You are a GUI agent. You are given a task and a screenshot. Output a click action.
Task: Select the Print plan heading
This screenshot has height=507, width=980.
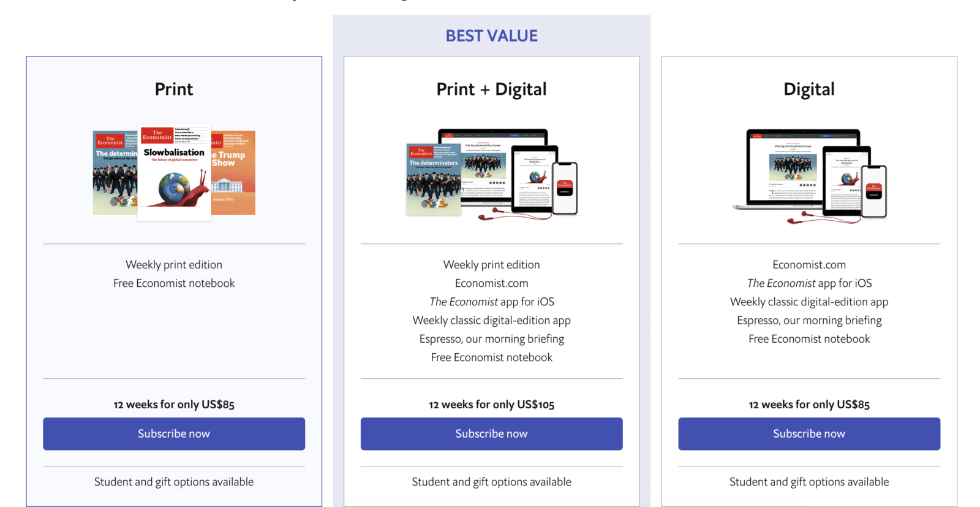pyautogui.click(x=174, y=90)
